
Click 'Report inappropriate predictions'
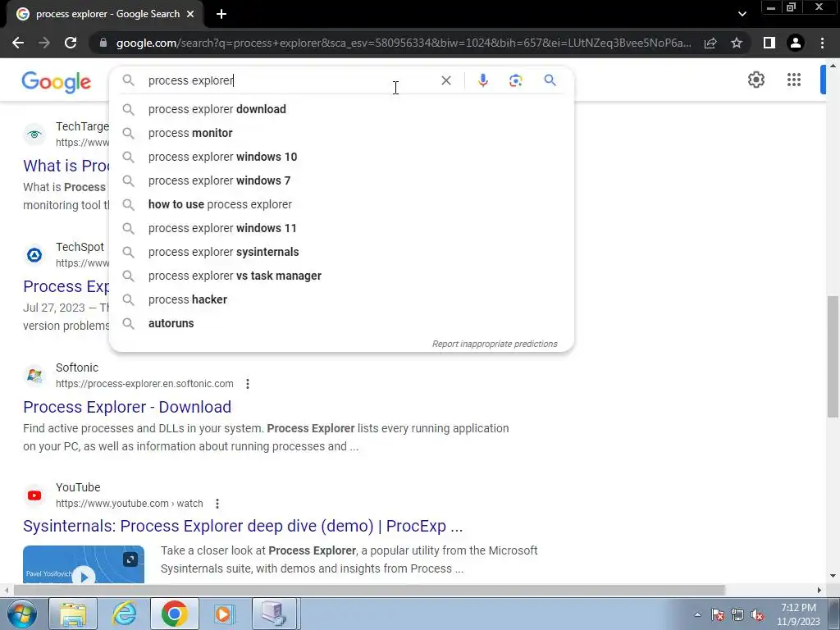coord(495,344)
